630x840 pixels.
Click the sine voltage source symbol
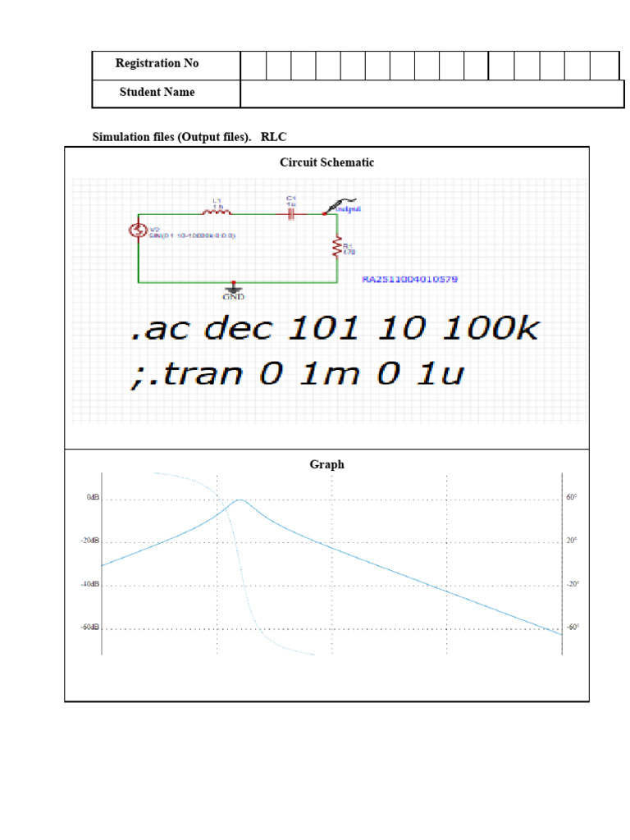(x=138, y=231)
